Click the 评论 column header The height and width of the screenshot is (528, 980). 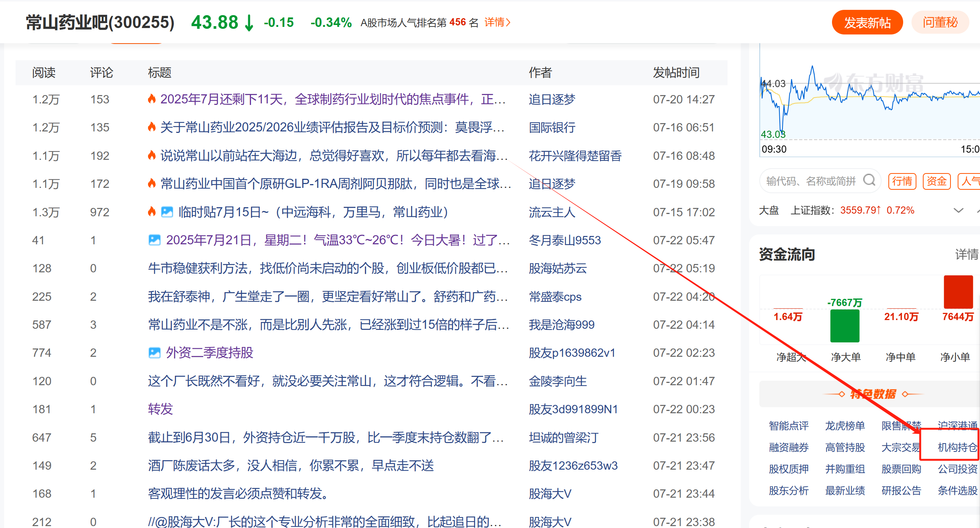click(x=101, y=72)
